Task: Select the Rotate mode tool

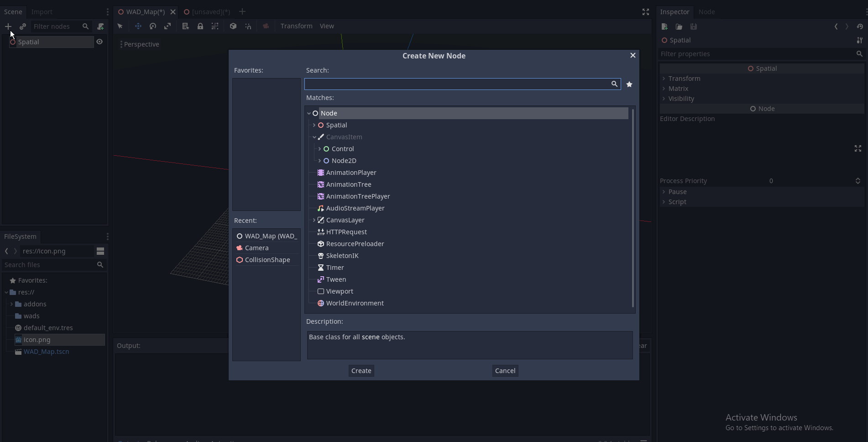Action: pos(153,26)
